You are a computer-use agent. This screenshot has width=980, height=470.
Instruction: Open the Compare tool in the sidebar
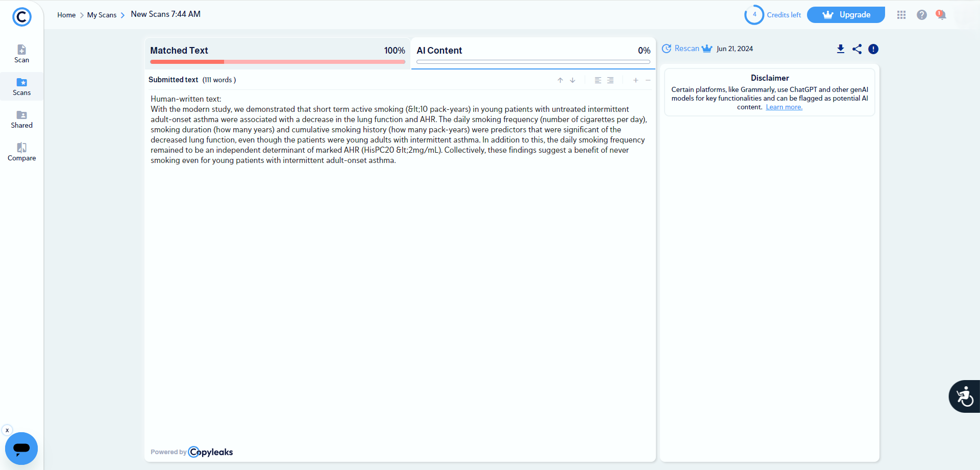coord(21,152)
